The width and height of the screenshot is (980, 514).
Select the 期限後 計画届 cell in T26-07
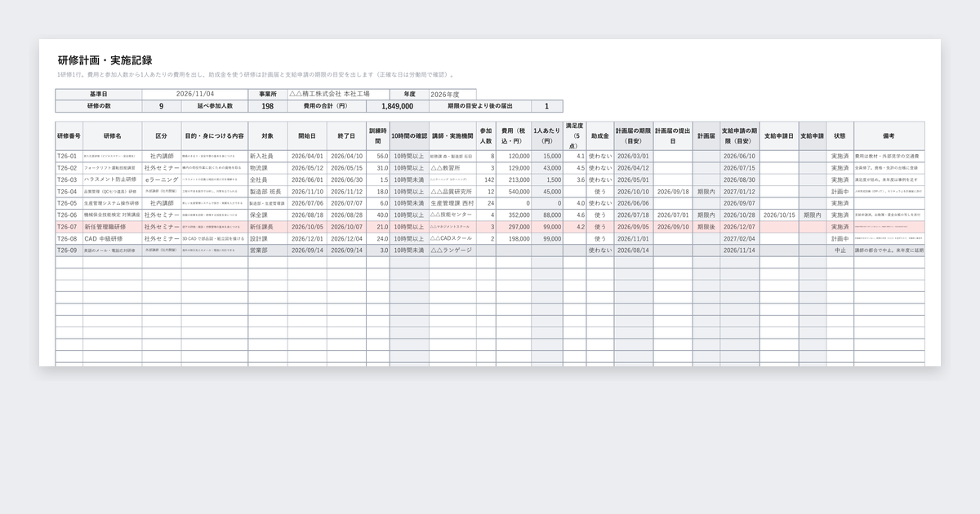[706, 227]
